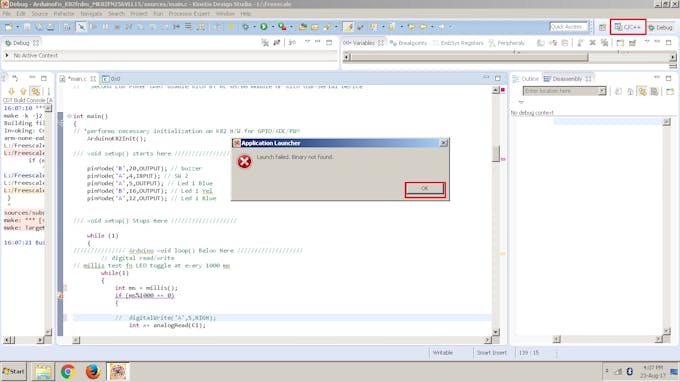680x382 pixels.
Task: Open the Navigate menu
Action: point(91,14)
